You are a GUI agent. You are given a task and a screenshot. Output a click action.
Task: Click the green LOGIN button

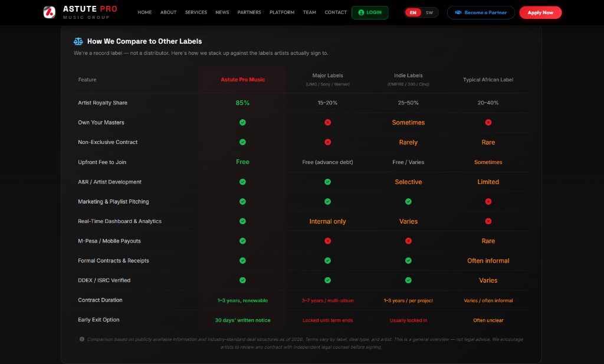pos(370,12)
